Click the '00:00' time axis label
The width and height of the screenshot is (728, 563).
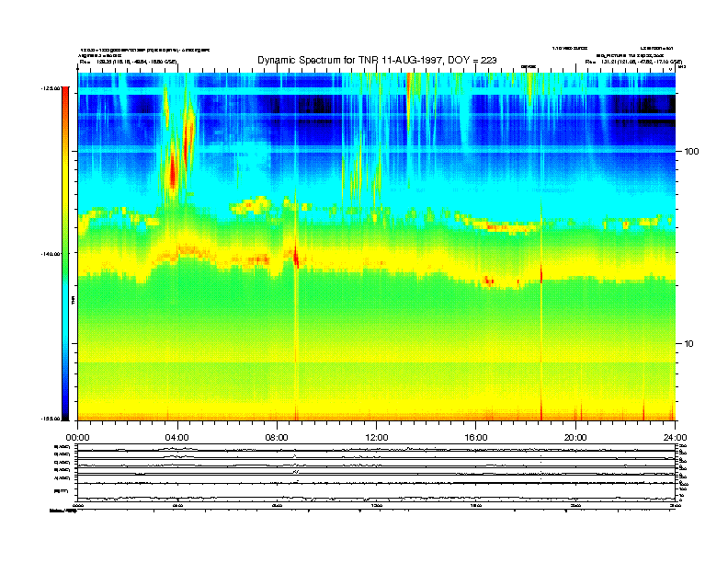(77, 438)
